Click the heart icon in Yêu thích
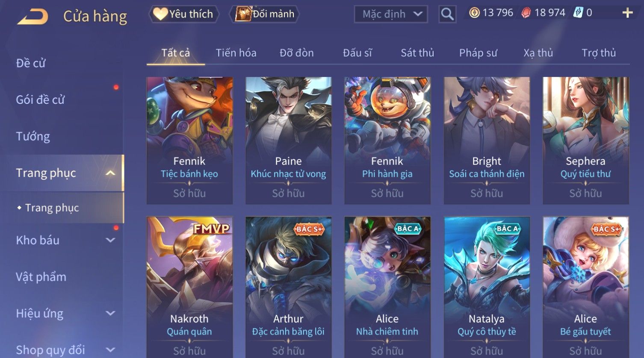Image resolution: width=644 pixels, height=358 pixels. (x=160, y=14)
